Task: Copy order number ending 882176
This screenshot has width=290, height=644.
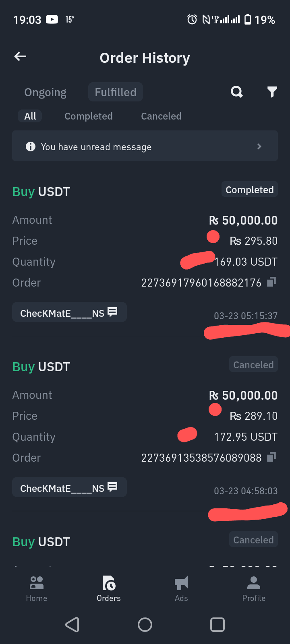Action: coord(271,282)
